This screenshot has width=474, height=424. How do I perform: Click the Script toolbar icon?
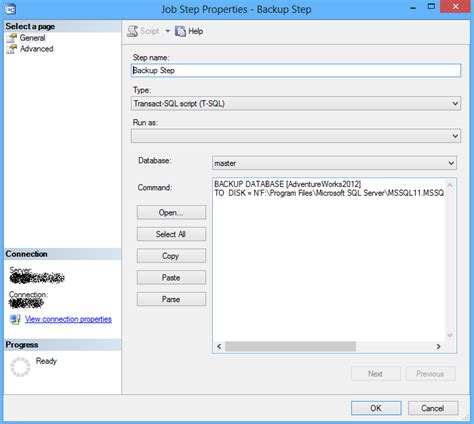tap(133, 31)
